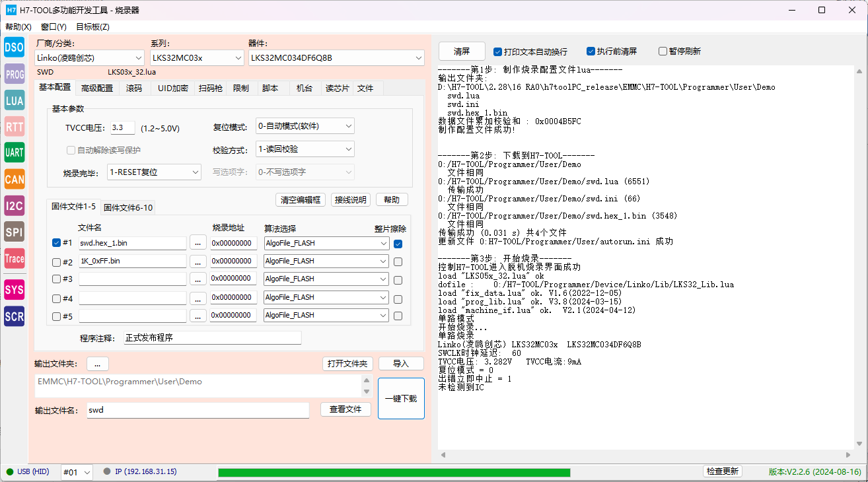Open the DSO oscilloscope sidebar icon

[x=15, y=46]
